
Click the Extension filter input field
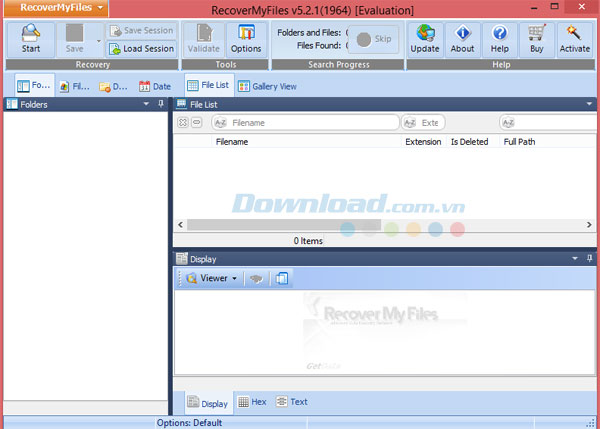(423, 123)
